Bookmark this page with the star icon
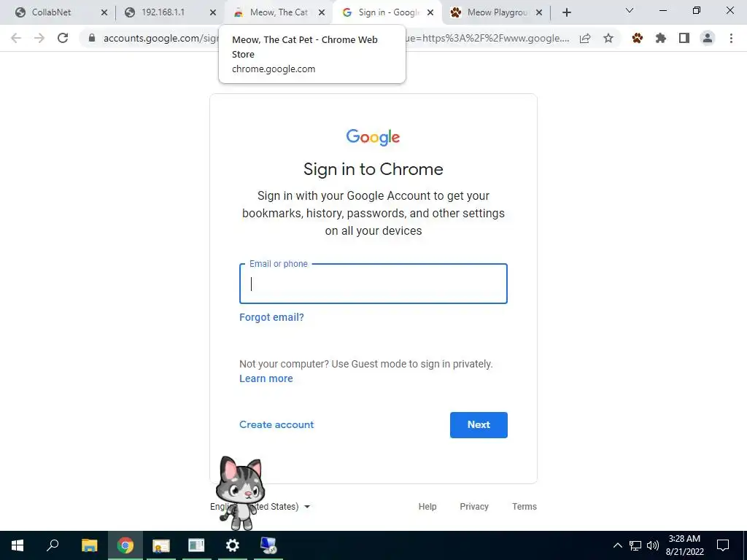Viewport: 747px width, 560px height. point(608,38)
